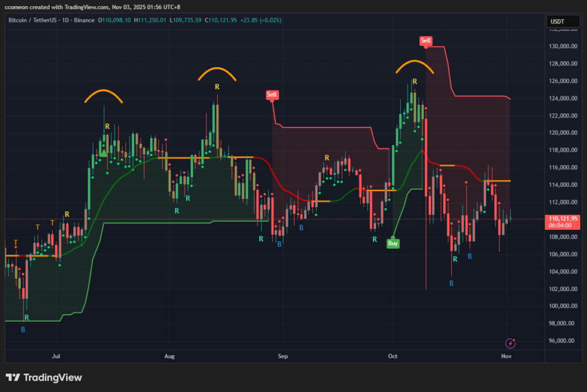Select the Sell label near late August
The image size is (587, 392).
[272, 94]
